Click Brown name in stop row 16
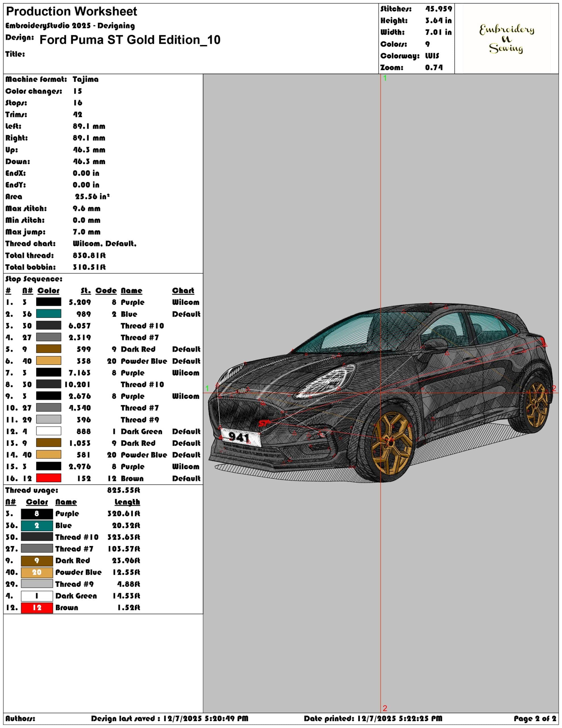Viewport: 562px width, 728px height. pos(132,478)
